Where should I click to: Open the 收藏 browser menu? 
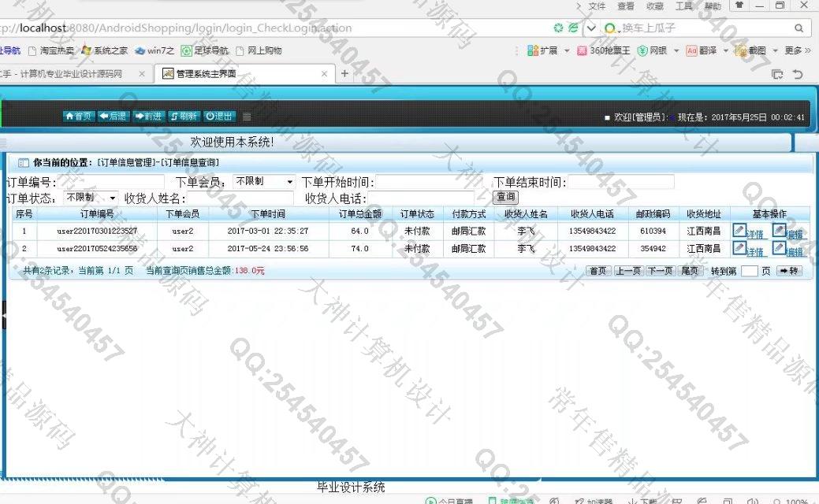655,6
